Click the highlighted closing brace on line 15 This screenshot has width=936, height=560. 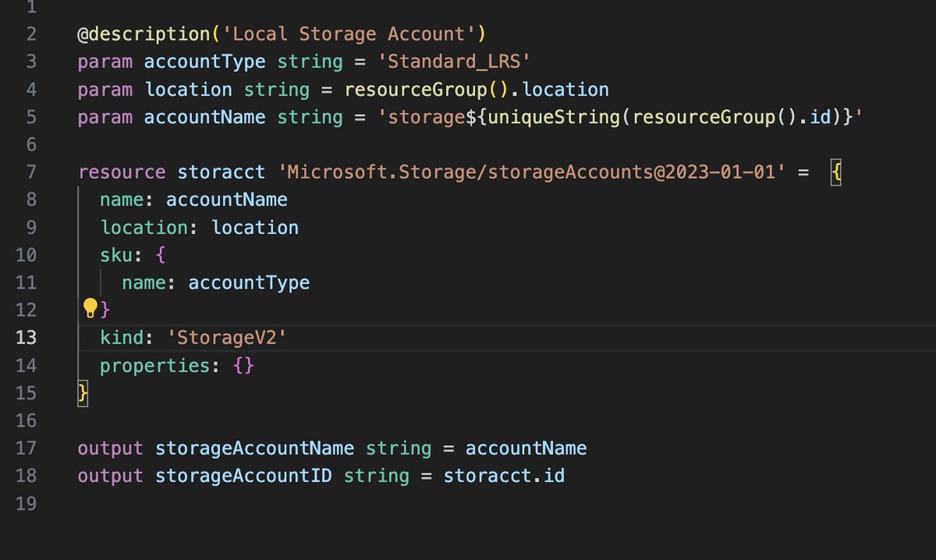point(83,392)
